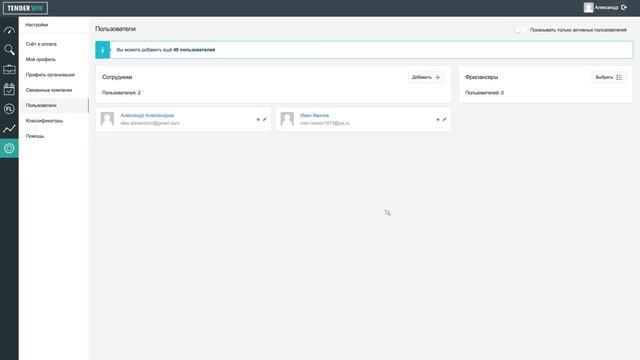Click the logout icon next to Александр
Image resolution: width=640 pixels, height=360 pixels.
coord(624,7)
